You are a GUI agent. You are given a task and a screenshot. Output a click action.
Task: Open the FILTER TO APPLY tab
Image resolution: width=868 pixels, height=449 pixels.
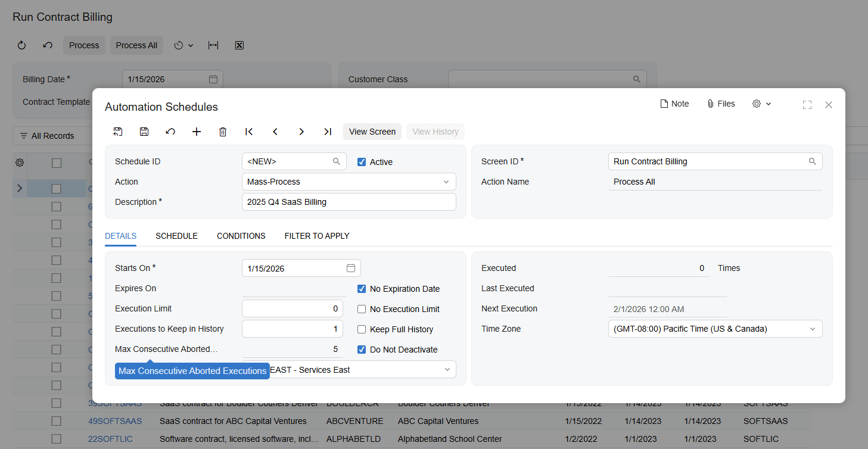[317, 236]
